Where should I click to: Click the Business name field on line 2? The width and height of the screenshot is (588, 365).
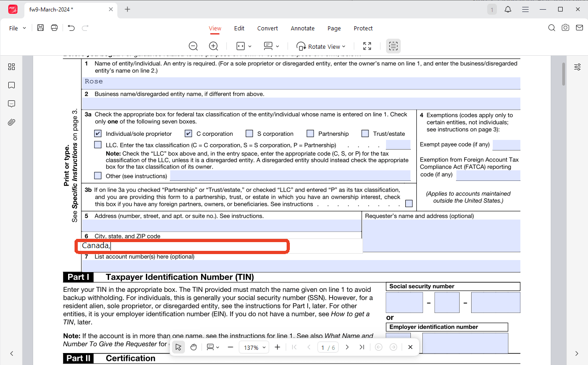tap(301, 104)
